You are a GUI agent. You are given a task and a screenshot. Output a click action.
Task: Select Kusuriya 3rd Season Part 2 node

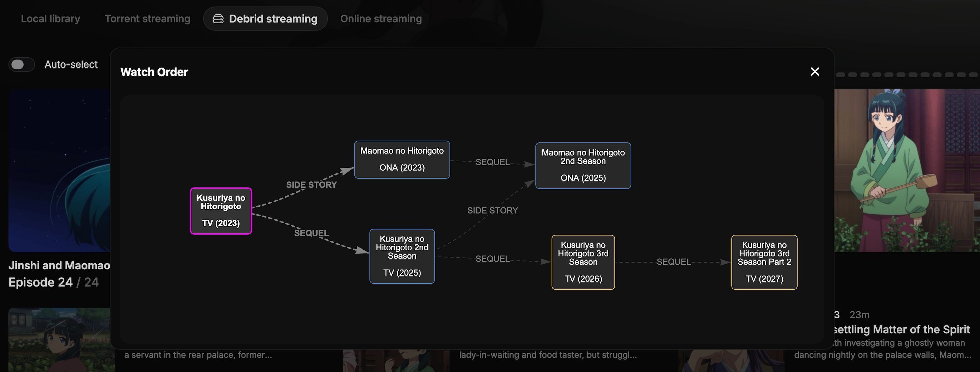pos(764,262)
